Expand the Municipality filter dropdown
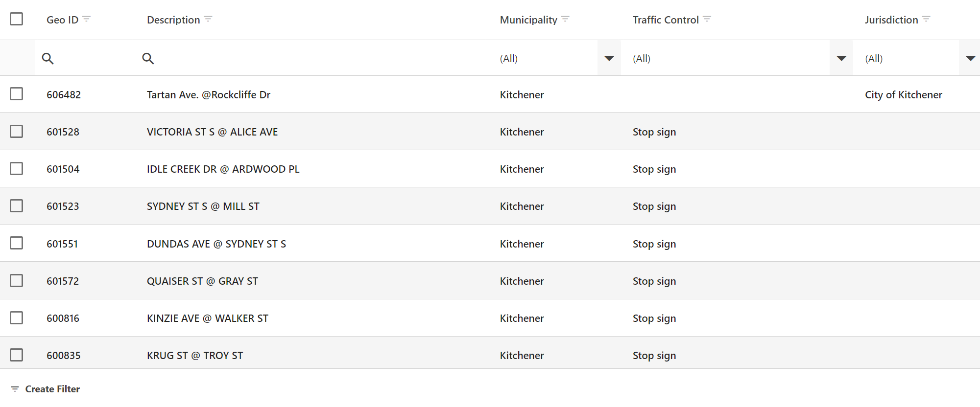980x407 pixels. point(609,59)
